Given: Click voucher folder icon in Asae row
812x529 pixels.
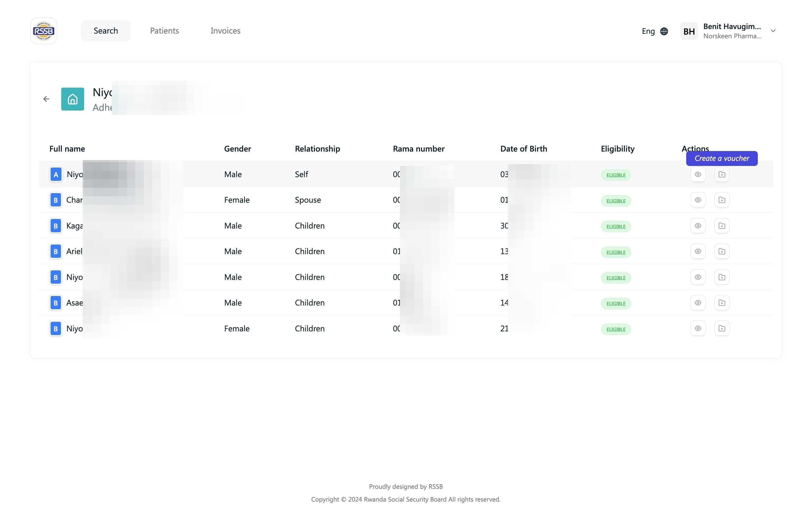Looking at the screenshot, I should point(721,303).
